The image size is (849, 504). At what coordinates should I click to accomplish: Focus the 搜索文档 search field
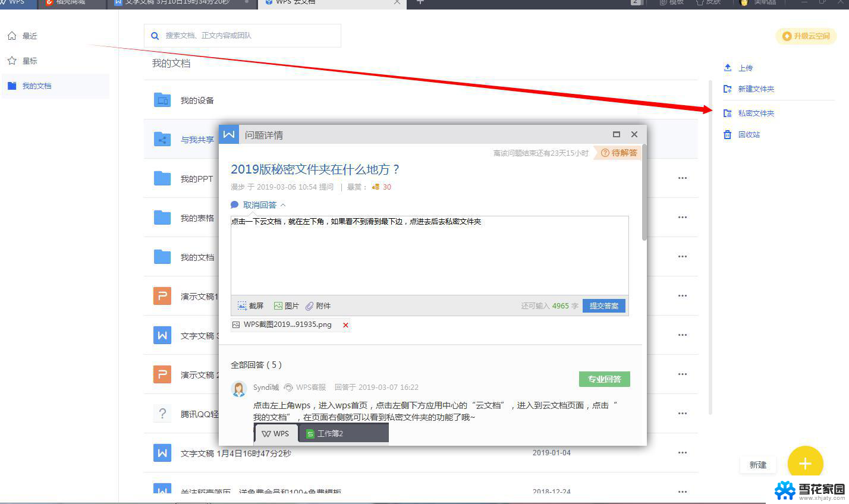pyautogui.click(x=243, y=36)
